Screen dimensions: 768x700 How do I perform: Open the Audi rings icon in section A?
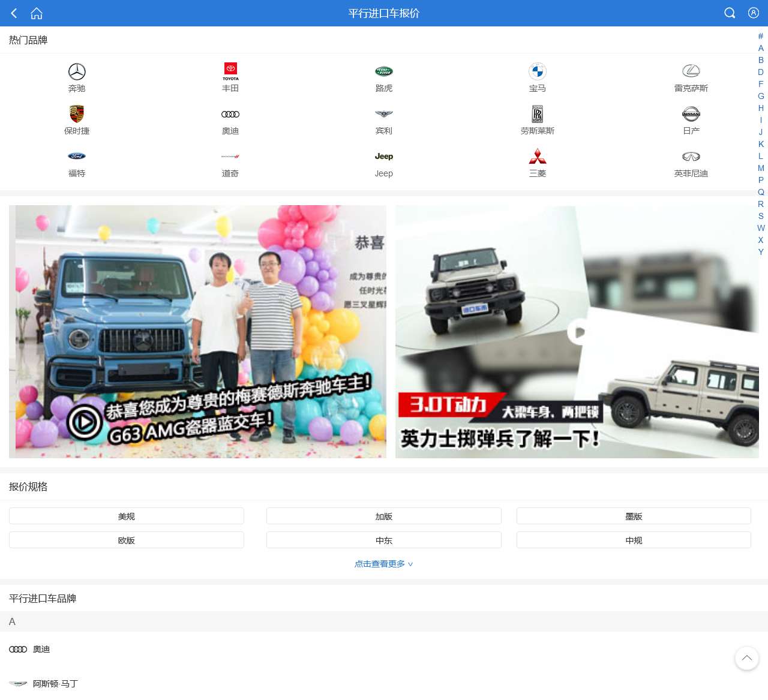click(18, 649)
